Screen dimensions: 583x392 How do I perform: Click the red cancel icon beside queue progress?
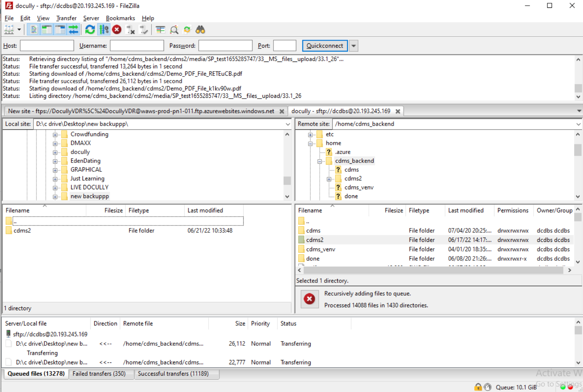[x=309, y=299]
